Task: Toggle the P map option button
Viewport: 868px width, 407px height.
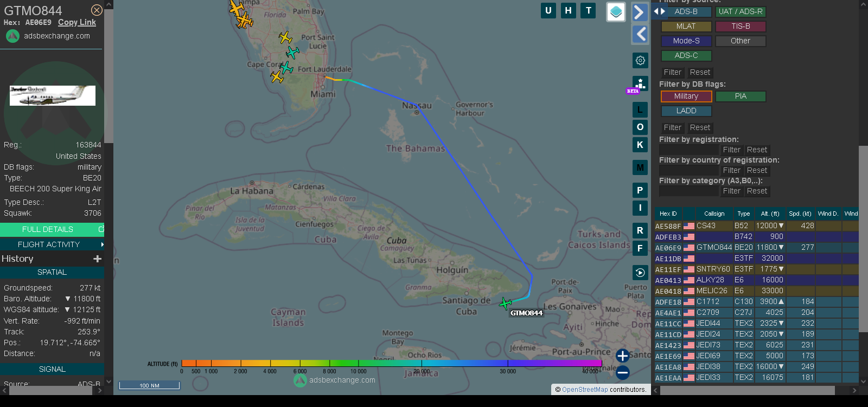Action: (x=640, y=190)
